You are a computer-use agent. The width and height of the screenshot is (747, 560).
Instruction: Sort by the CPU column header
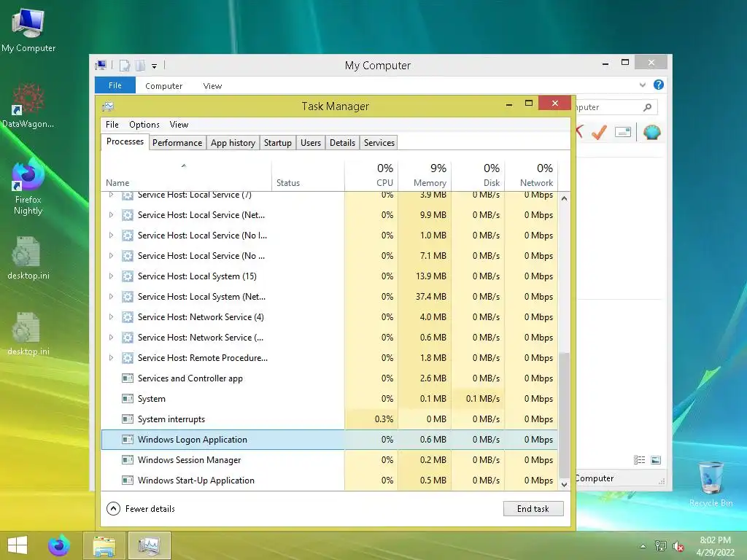[x=371, y=175]
